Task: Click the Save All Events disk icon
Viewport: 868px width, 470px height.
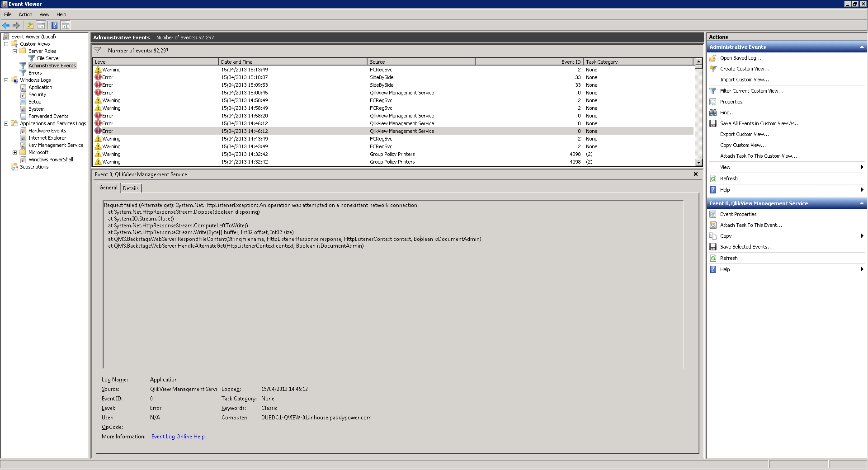Action: click(x=713, y=123)
